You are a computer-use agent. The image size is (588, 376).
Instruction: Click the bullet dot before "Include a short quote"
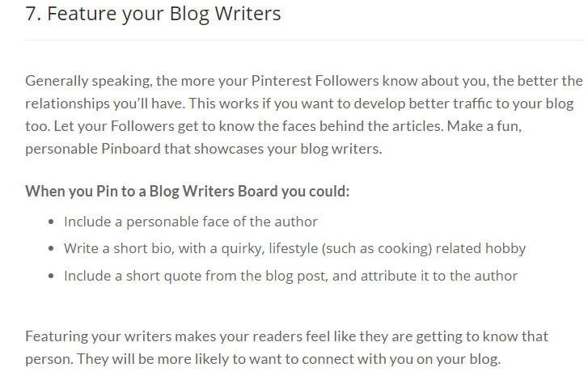(x=52, y=277)
